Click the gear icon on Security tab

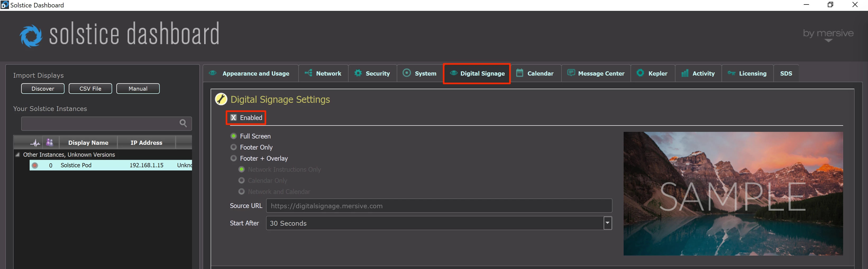tap(358, 73)
